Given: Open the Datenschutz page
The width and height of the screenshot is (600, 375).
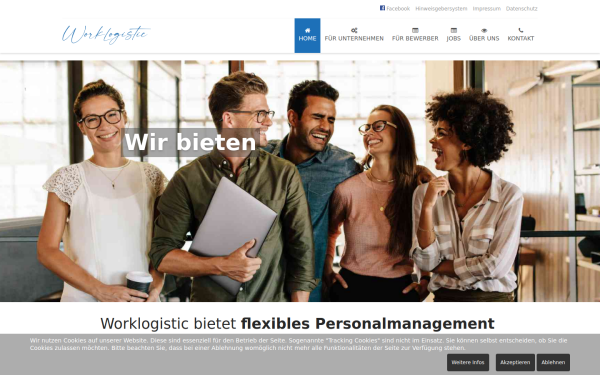Looking at the screenshot, I should coord(522,8).
